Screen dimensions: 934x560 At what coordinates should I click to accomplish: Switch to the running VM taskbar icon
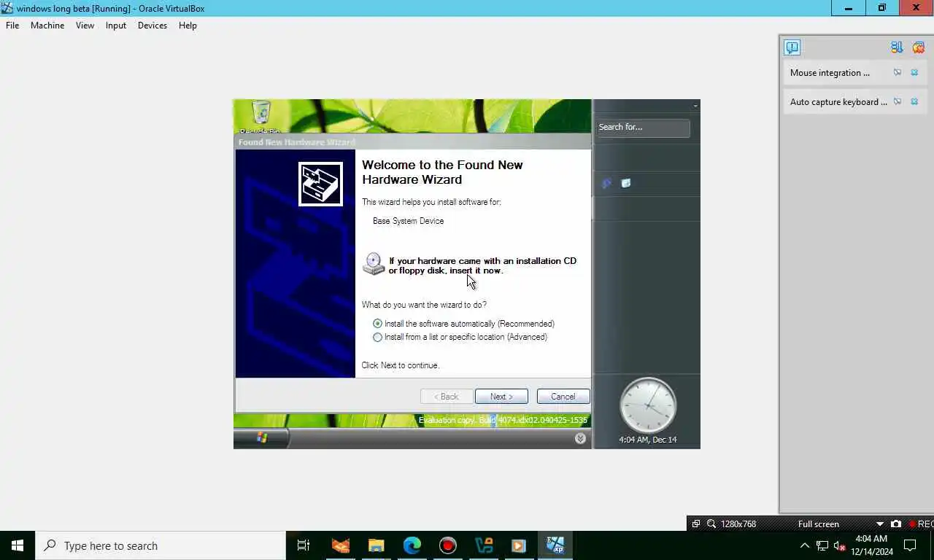click(555, 545)
